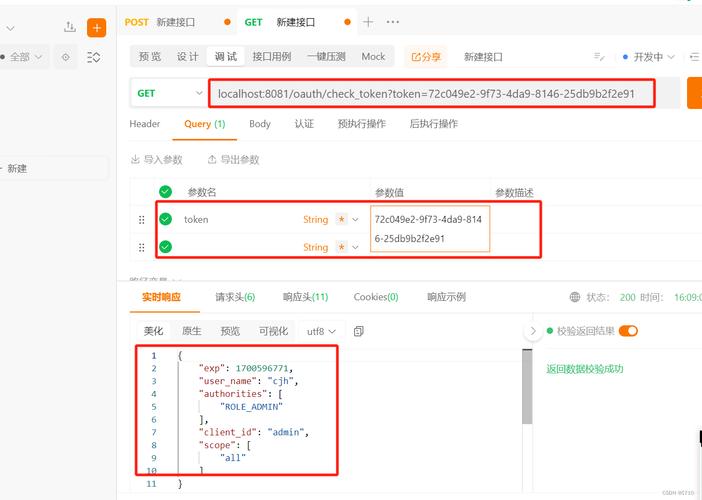
Task: Open String type dropdown on empty row
Action: 330,247
